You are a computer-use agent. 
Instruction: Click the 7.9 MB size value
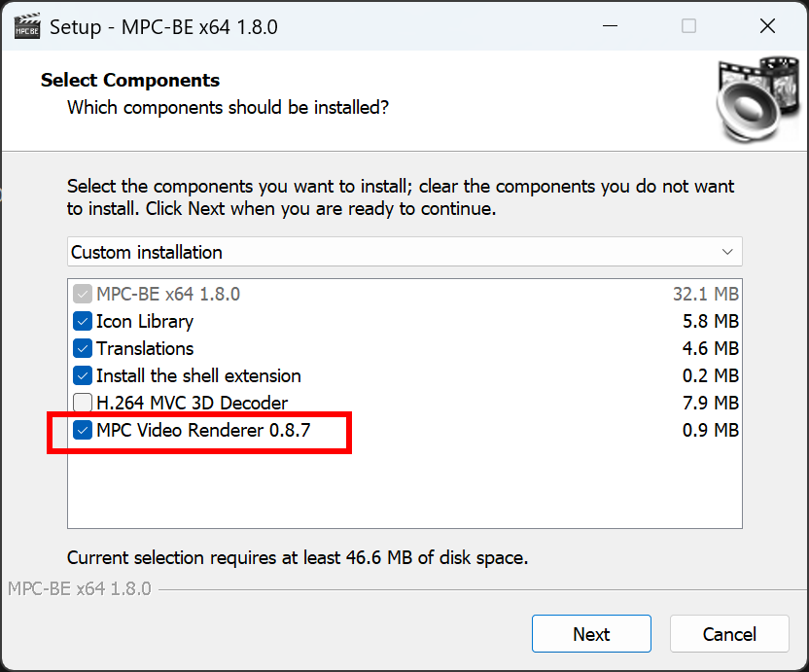(x=711, y=403)
